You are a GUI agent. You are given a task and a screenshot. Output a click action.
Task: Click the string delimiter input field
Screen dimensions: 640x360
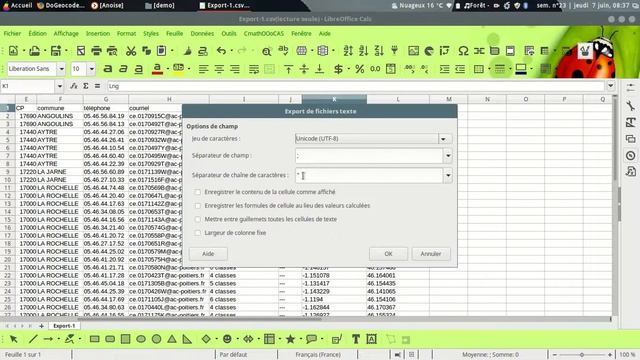pyautogui.click(x=369, y=175)
